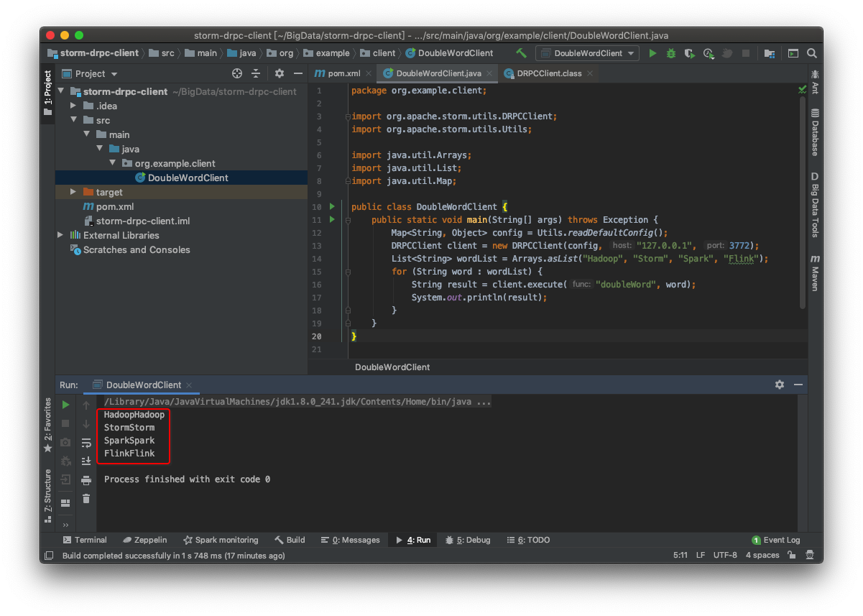Click the Run Anything icon in the toolbar
The height and width of the screenshot is (616, 863).
pos(793,53)
